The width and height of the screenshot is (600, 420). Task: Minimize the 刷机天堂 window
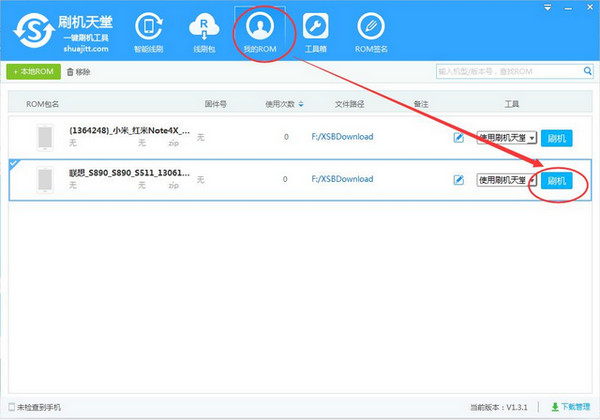(568, 8)
